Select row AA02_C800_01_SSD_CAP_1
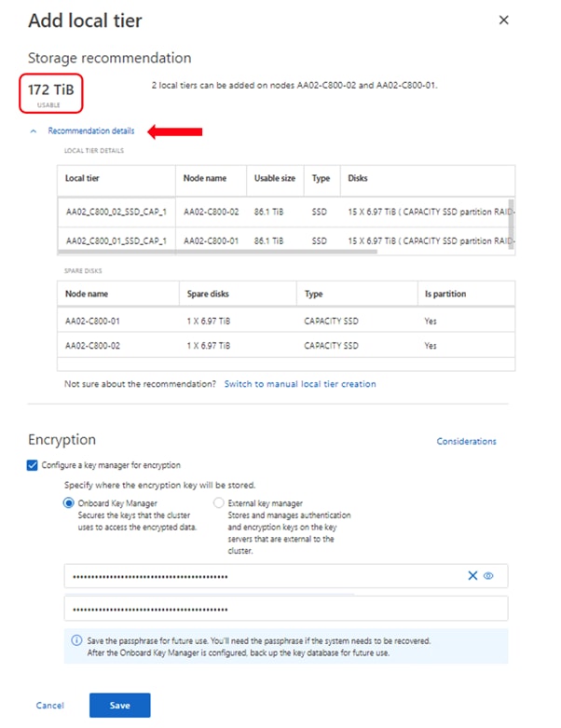 coord(286,240)
